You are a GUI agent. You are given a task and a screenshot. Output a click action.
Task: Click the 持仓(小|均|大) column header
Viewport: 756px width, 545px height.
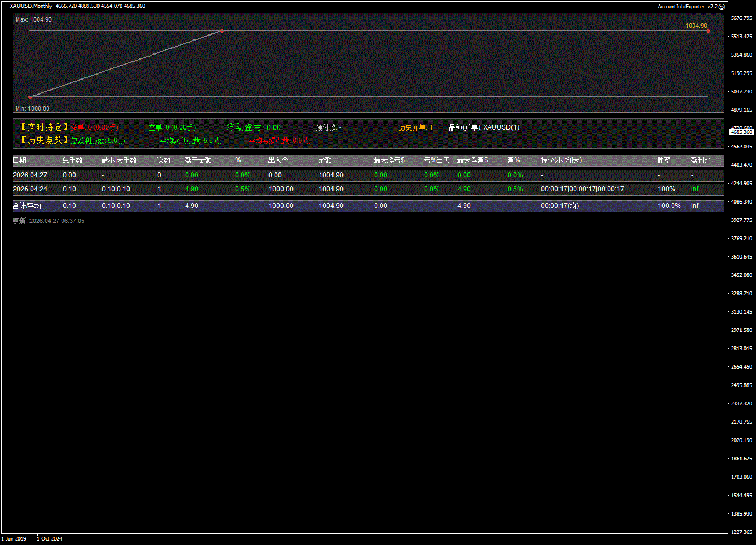point(561,160)
